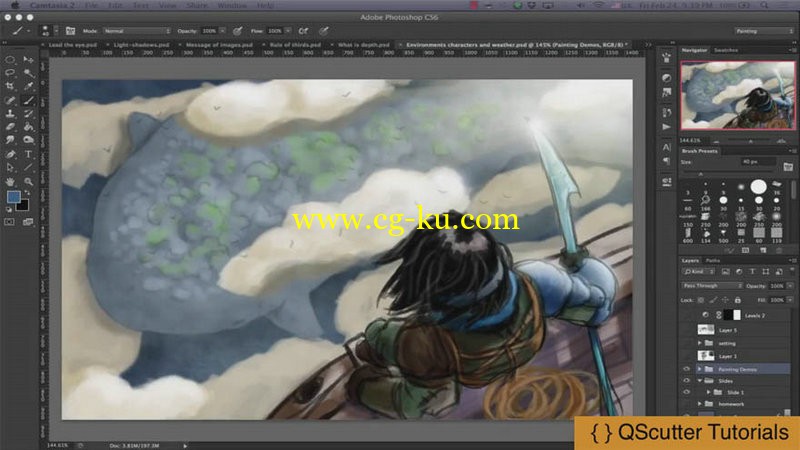The width and height of the screenshot is (800, 450).
Task: Open macOS Spotlight search
Action: click(764, 5)
